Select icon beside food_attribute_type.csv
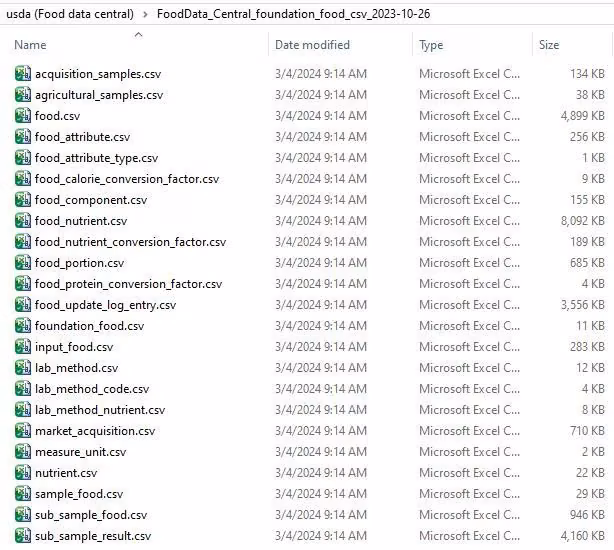Screen dimensions: 614x550 pyautogui.click(x=23, y=158)
